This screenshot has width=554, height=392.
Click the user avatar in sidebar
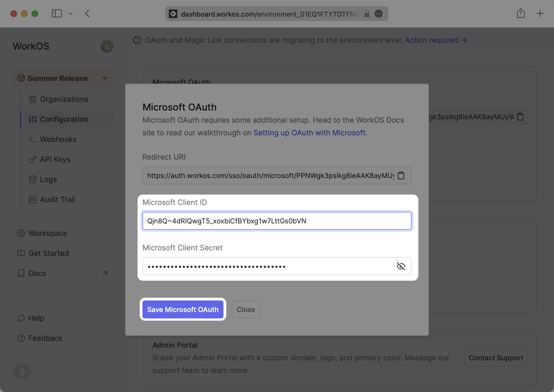(x=107, y=46)
